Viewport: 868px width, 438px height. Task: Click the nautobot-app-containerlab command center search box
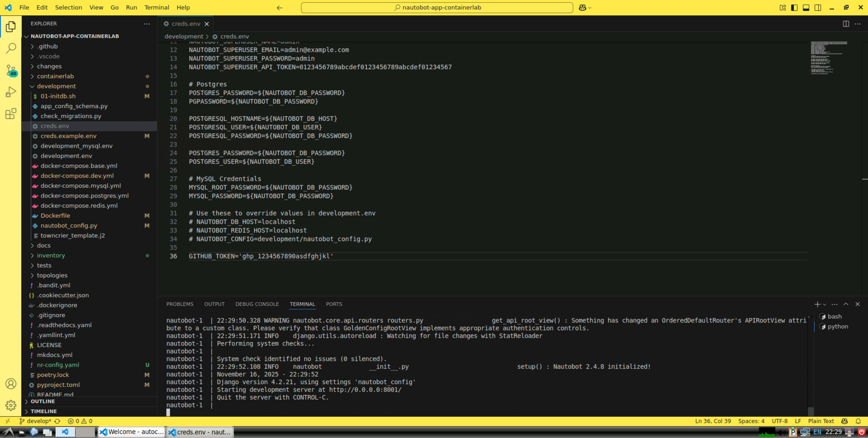tap(437, 7)
